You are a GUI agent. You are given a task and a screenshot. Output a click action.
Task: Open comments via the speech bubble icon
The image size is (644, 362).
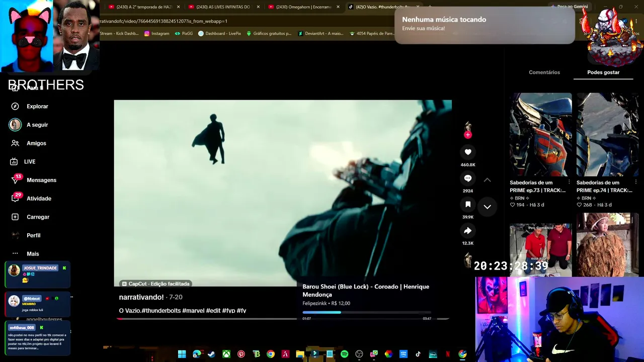[x=468, y=178]
